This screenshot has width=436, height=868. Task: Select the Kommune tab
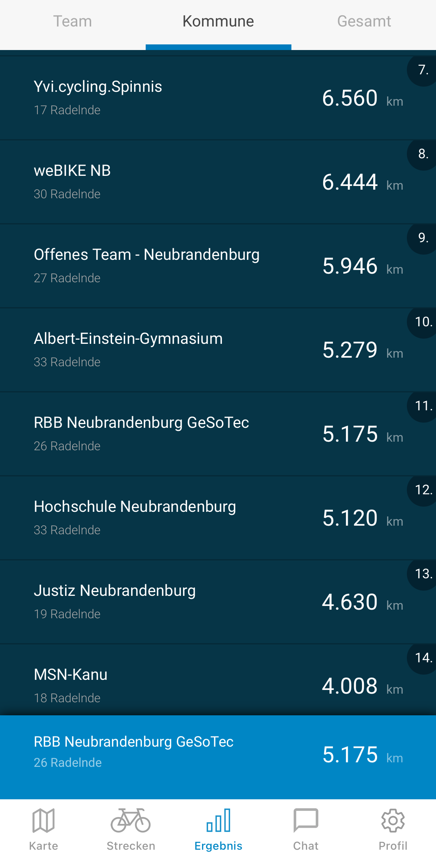pos(218,22)
